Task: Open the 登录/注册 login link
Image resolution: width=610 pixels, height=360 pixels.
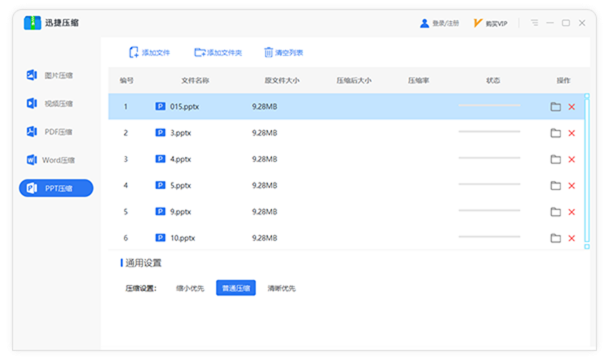Action: 446,23
